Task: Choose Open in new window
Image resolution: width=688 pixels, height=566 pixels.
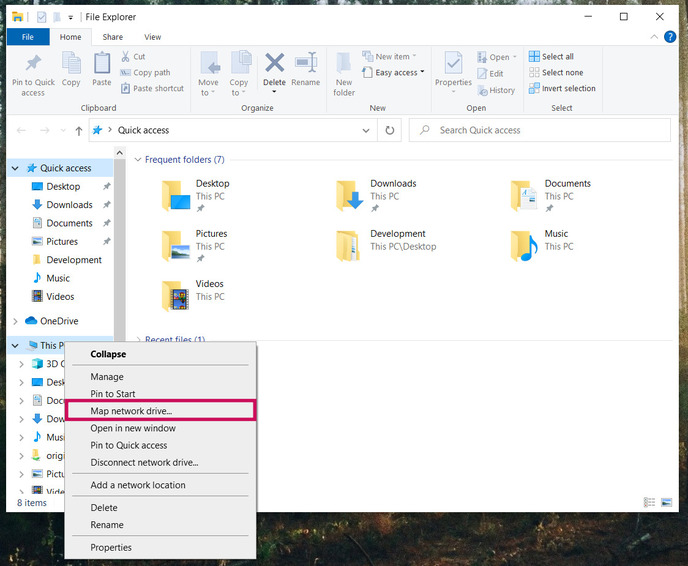Action: click(161, 428)
